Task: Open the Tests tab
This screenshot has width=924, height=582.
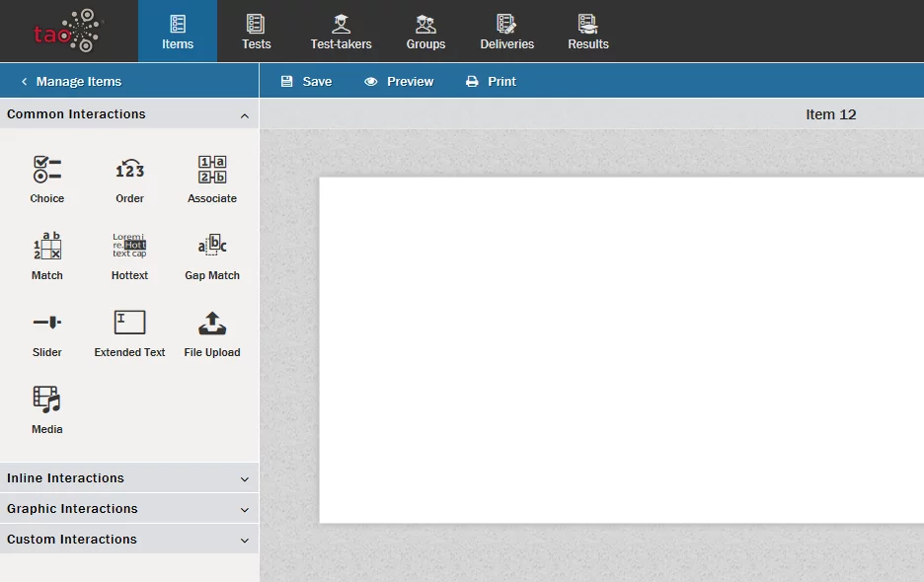Action: click(257, 32)
